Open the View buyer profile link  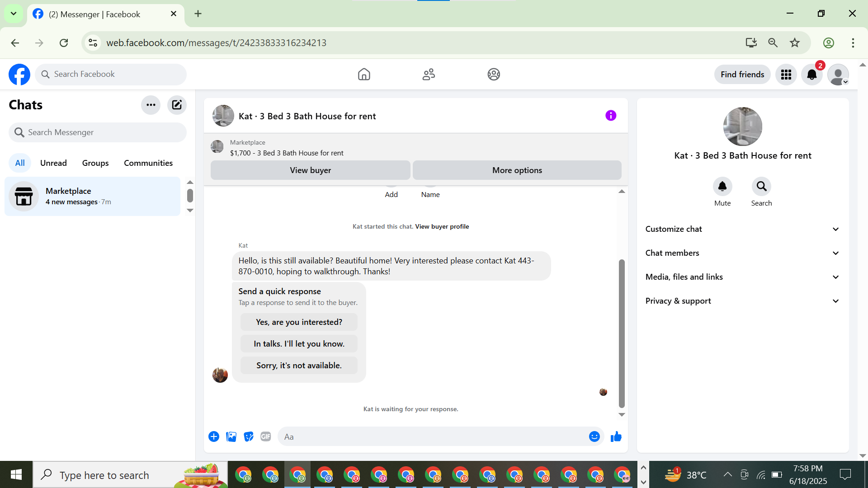[442, 227]
